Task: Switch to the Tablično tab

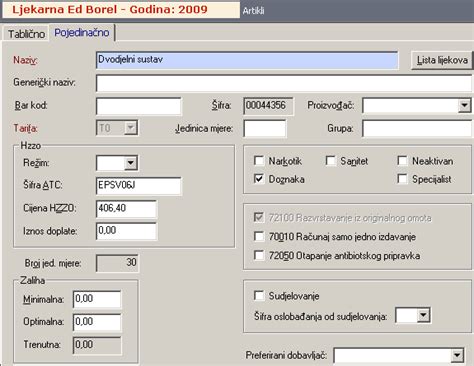Action: (26, 34)
